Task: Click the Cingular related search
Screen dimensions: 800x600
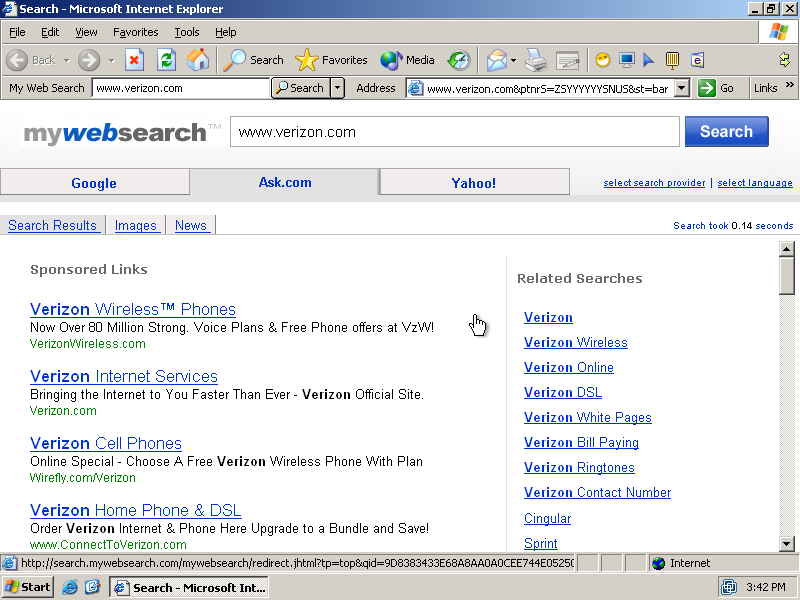Action: tap(547, 518)
